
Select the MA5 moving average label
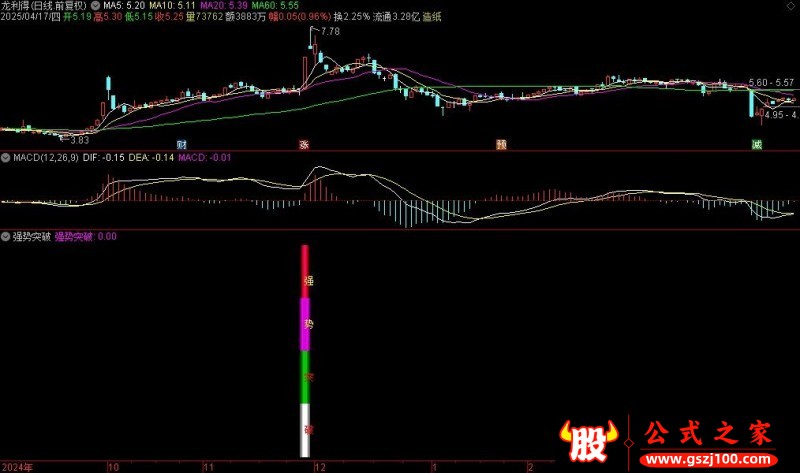coord(124,6)
